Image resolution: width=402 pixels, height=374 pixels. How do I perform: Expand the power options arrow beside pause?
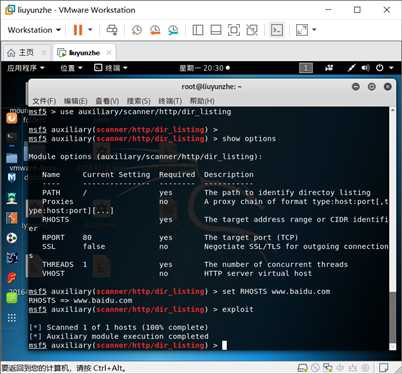[x=90, y=30]
